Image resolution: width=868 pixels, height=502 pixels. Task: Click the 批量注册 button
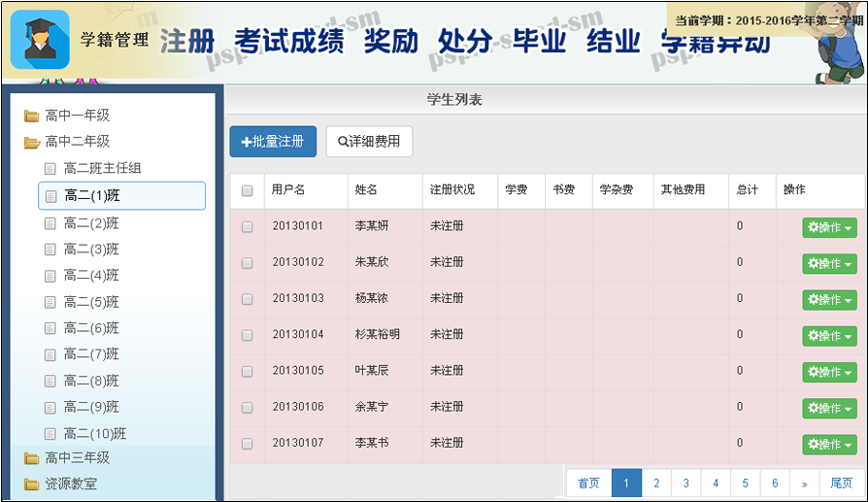(273, 142)
